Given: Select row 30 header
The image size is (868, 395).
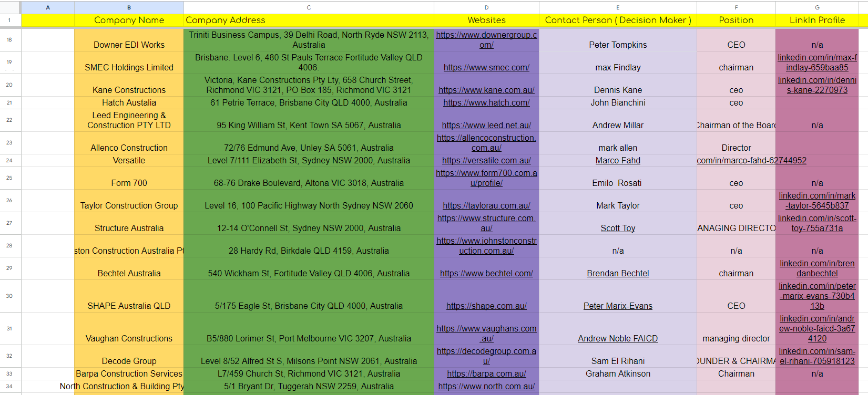Looking at the screenshot, I should pyautogui.click(x=9, y=296).
